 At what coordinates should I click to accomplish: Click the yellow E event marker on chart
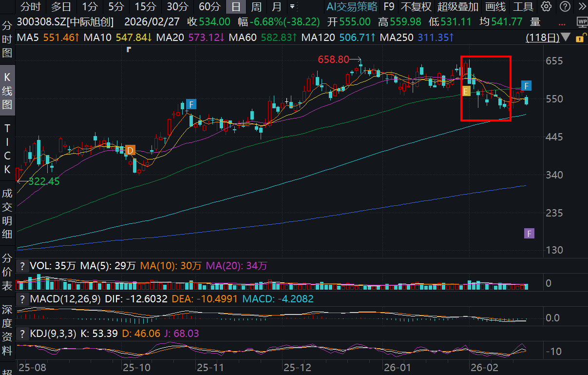tap(466, 91)
